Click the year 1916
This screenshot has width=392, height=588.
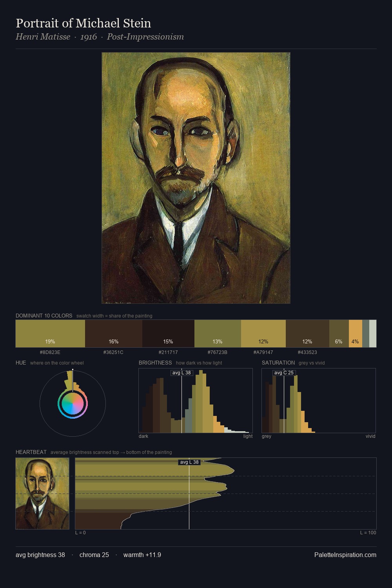pos(89,37)
